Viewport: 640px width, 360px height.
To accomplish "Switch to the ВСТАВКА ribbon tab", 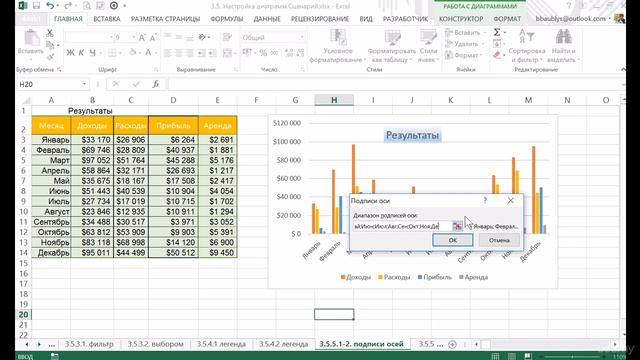I will pyautogui.click(x=107, y=19).
